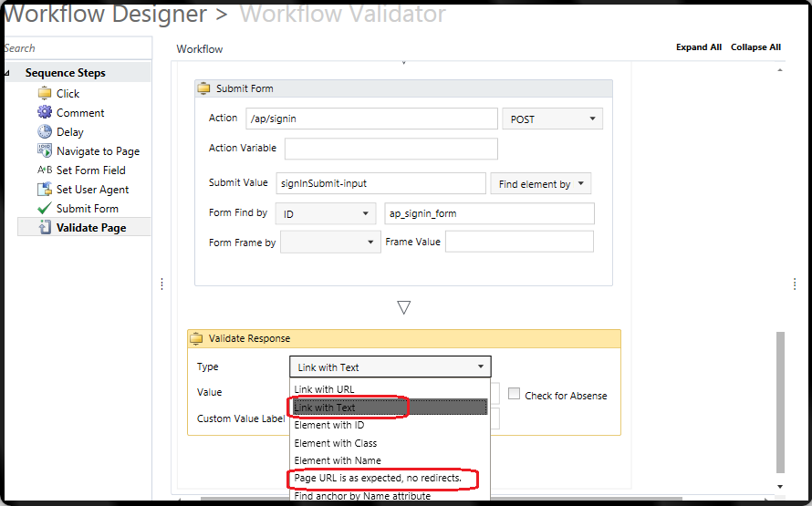Image resolution: width=812 pixels, height=506 pixels.
Task: Choose Link with URL option
Action: (390, 389)
